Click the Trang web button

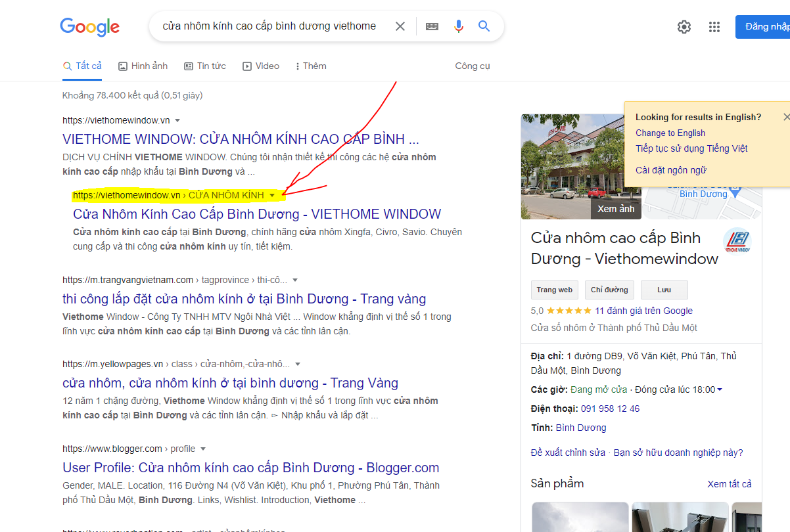coord(555,290)
